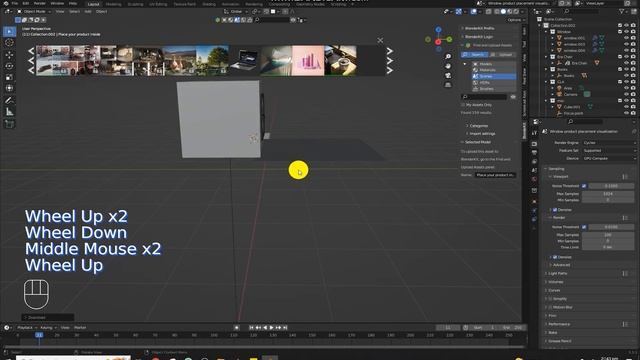Screen dimensions: 640x360
Task: Click the BlenderKit Upload button
Action: (502, 55)
